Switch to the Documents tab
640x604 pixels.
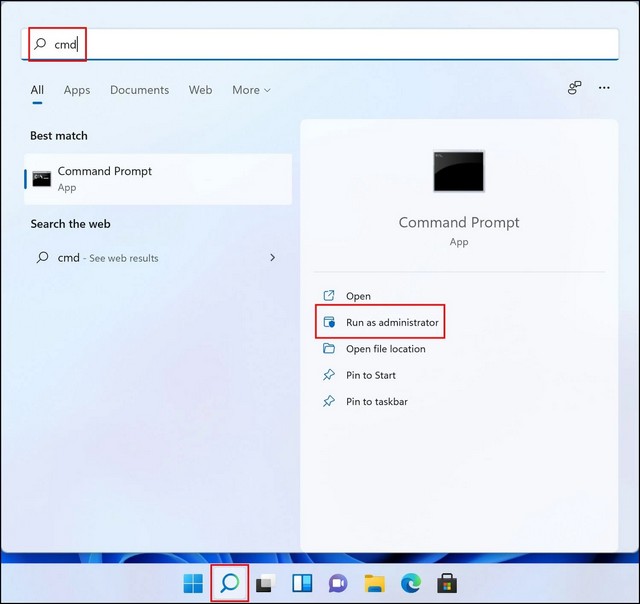(x=139, y=90)
